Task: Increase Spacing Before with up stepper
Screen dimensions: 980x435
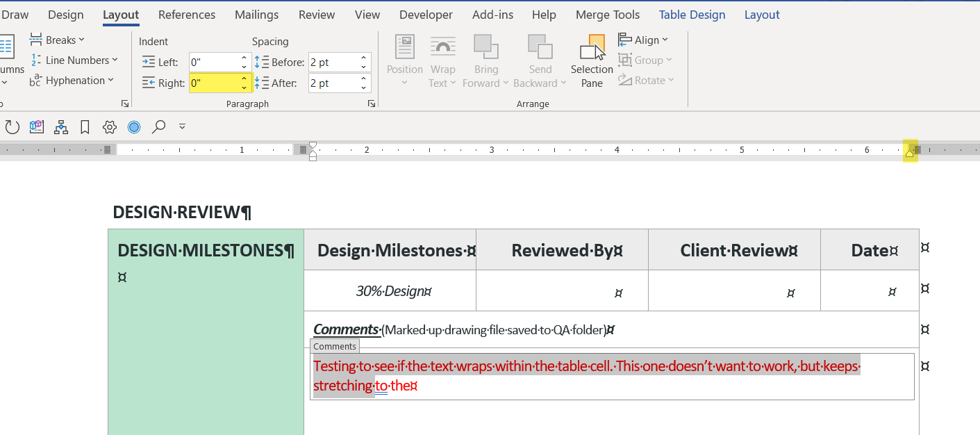Action: click(x=363, y=58)
